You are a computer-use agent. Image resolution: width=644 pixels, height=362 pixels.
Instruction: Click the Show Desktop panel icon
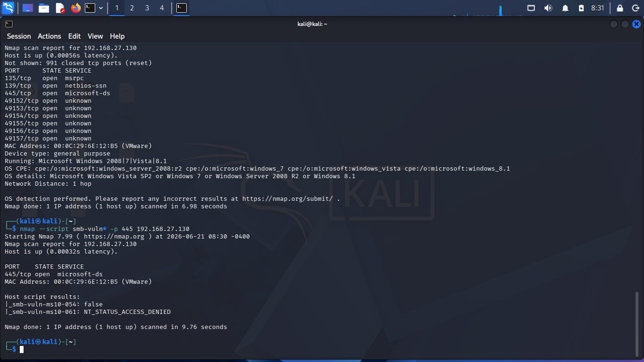(x=28, y=8)
